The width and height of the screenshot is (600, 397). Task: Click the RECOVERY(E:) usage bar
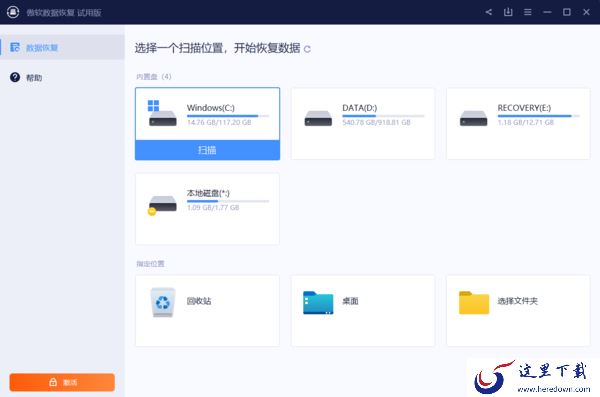pyautogui.click(x=538, y=116)
